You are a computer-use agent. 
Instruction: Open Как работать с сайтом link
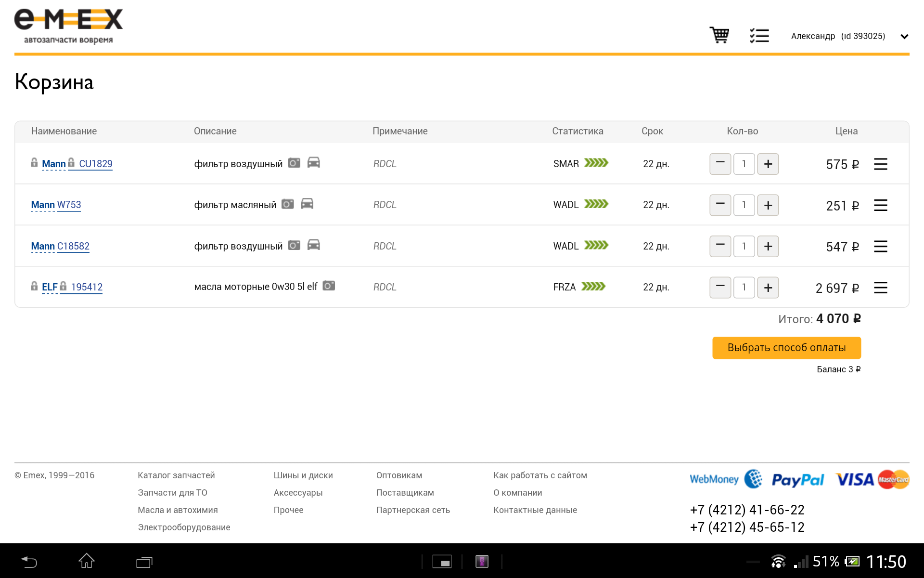pyautogui.click(x=540, y=475)
